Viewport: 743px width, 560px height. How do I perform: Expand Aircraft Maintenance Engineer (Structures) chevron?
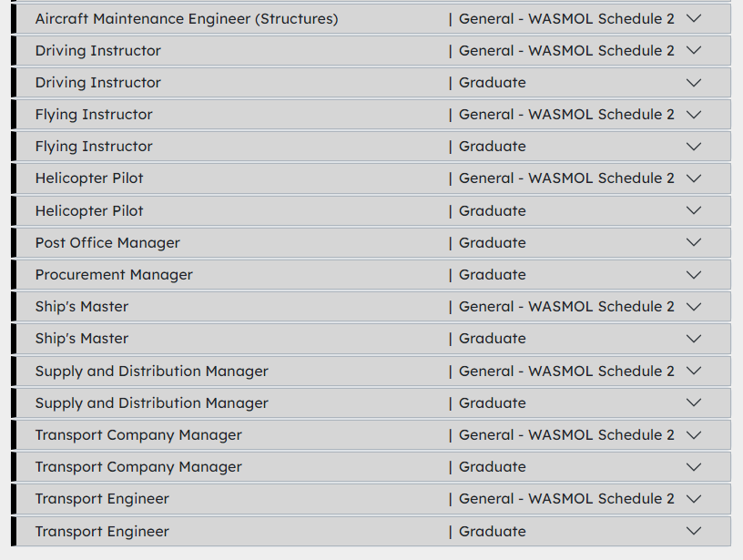point(694,18)
